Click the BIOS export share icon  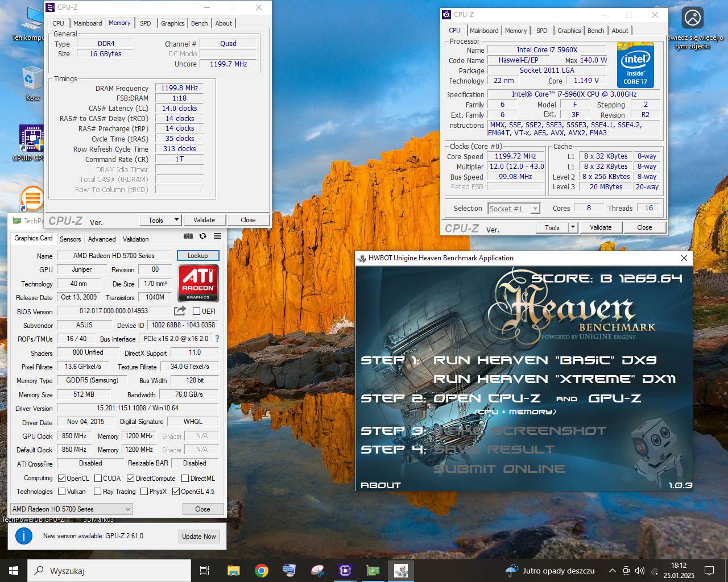tap(180, 311)
